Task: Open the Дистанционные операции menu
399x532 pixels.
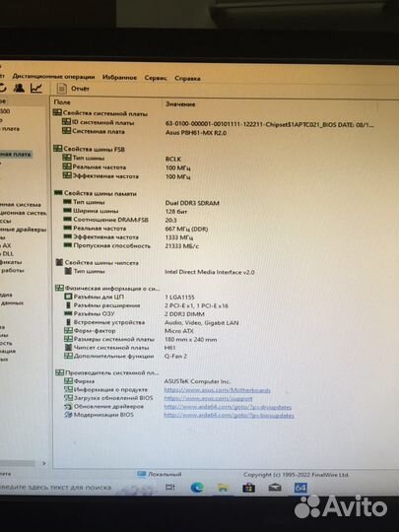Action: click(x=53, y=77)
